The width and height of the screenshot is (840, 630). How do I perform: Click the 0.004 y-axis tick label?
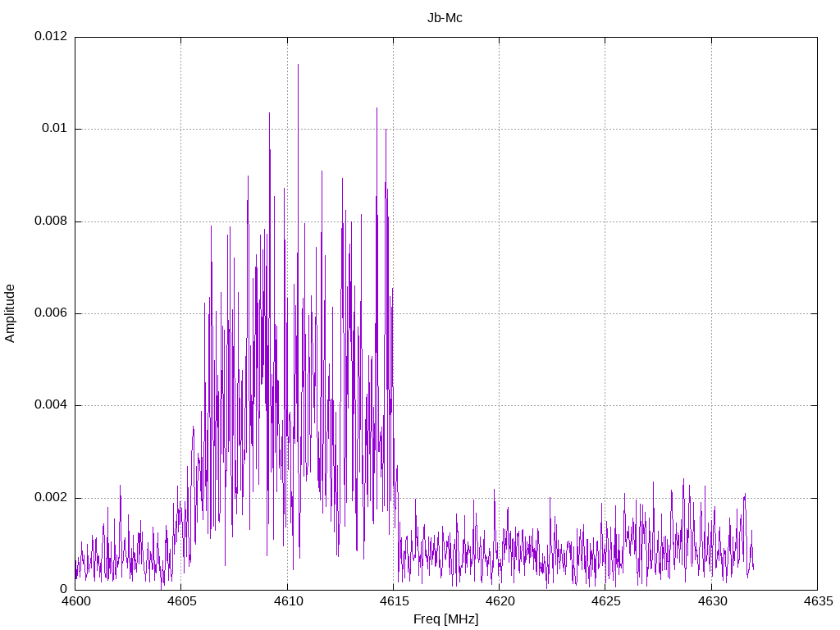(51, 405)
